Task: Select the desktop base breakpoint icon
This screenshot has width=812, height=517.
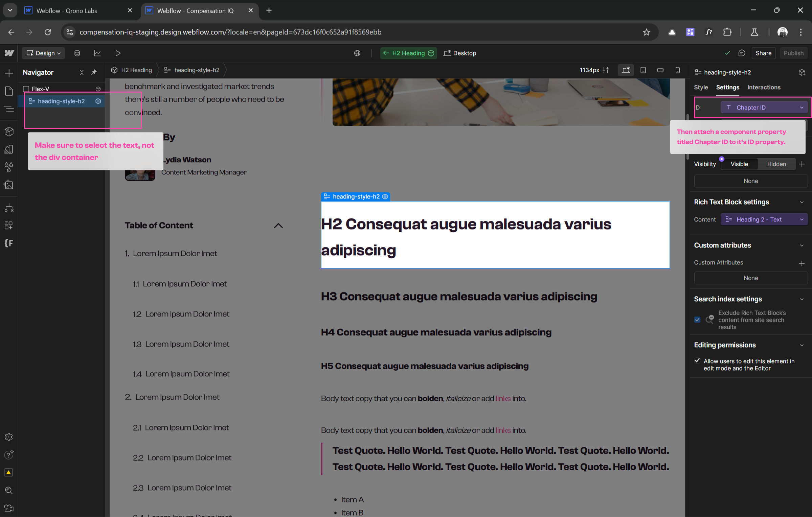Action: (626, 70)
